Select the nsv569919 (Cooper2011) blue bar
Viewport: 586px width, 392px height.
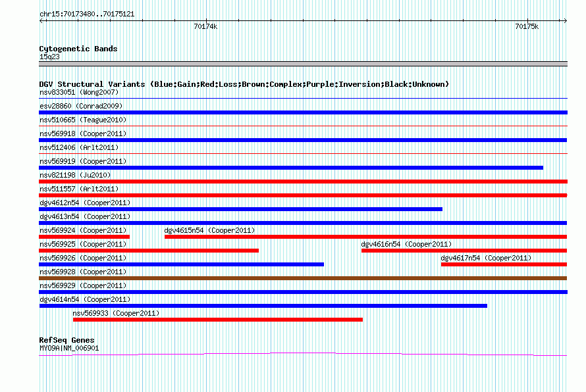pyautogui.click(x=291, y=168)
